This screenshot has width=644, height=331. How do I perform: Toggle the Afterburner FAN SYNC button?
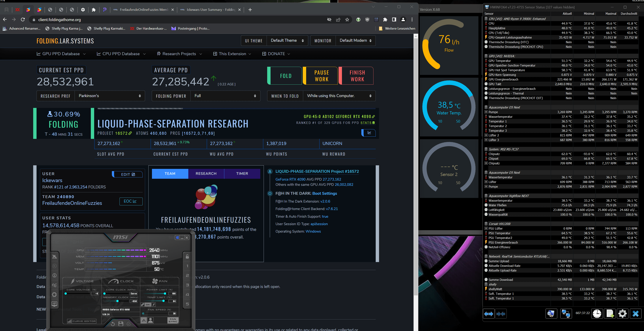point(173,320)
